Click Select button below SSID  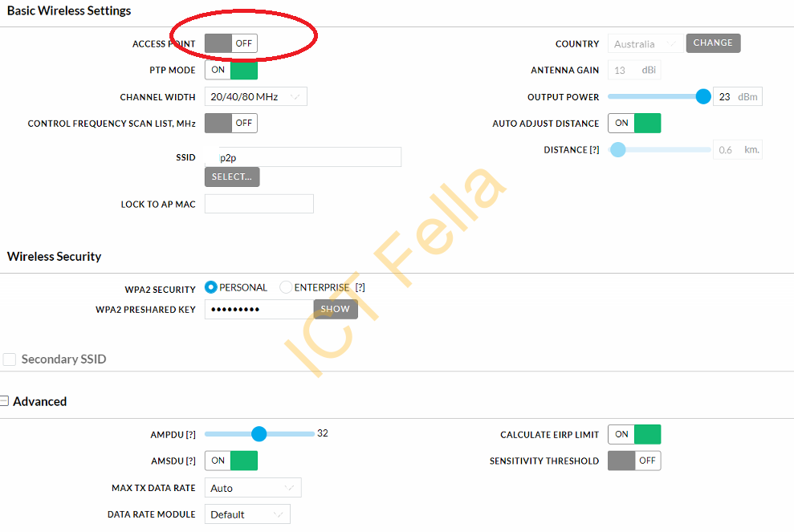point(232,177)
